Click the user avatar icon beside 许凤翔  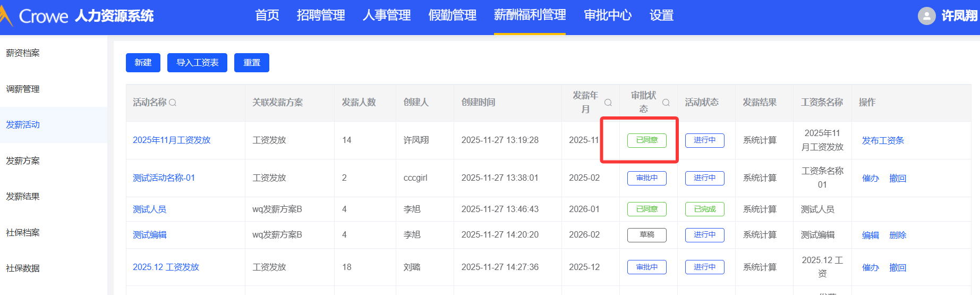[x=926, y=16]
